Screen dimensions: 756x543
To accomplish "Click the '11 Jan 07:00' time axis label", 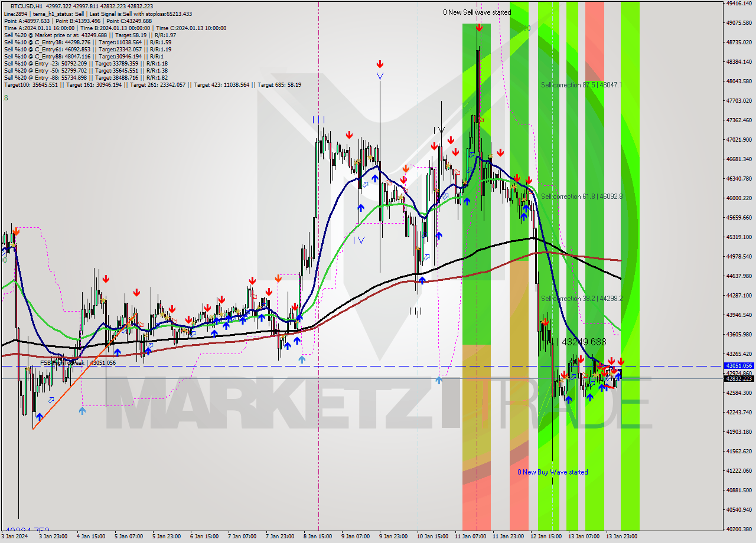I will [470, 537].
